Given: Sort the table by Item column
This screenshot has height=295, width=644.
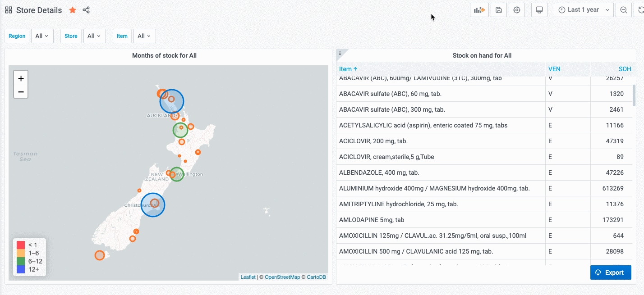Looking at the screenshot, I should point(348,69).
